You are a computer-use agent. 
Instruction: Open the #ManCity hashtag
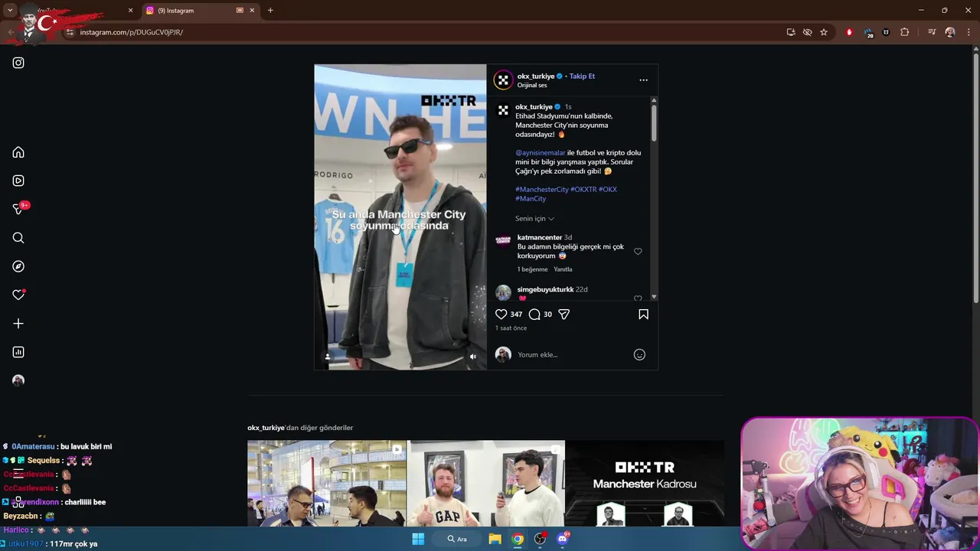pos(531,198)
